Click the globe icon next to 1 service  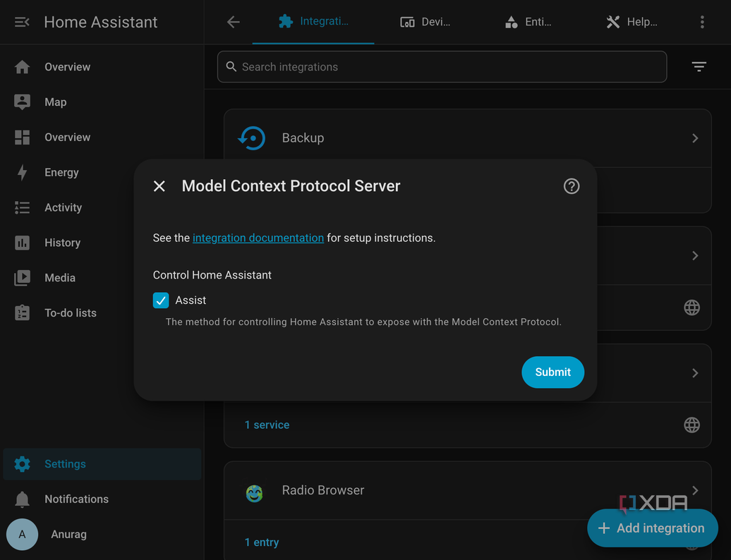[691, 425]
